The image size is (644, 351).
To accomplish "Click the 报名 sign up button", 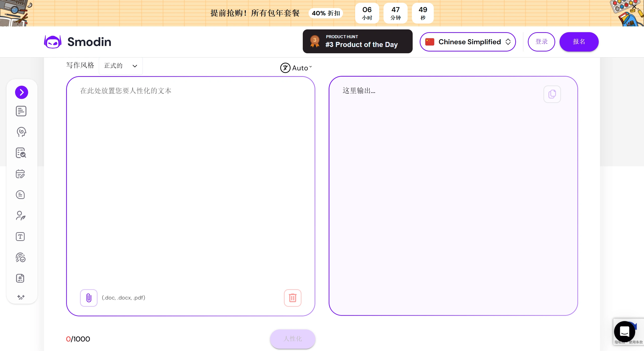I will click(x=579, y=42).
